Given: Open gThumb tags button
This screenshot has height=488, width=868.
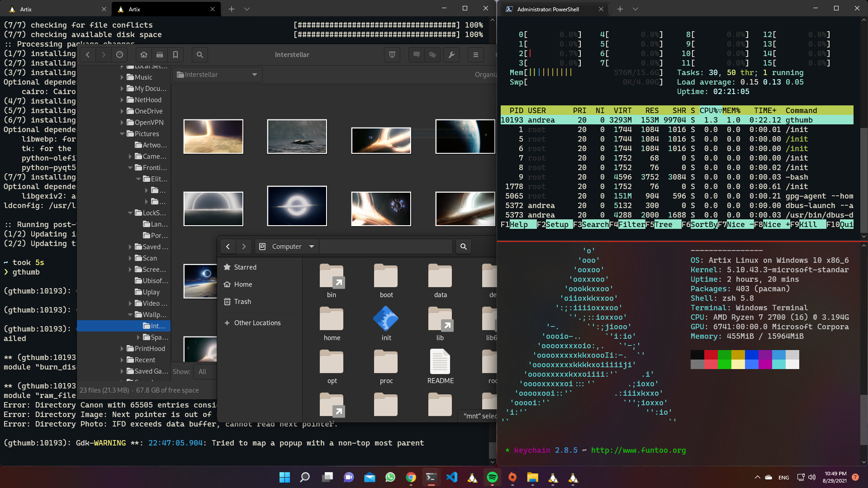Looking at the screenshot, I should [x=432, y=55].
